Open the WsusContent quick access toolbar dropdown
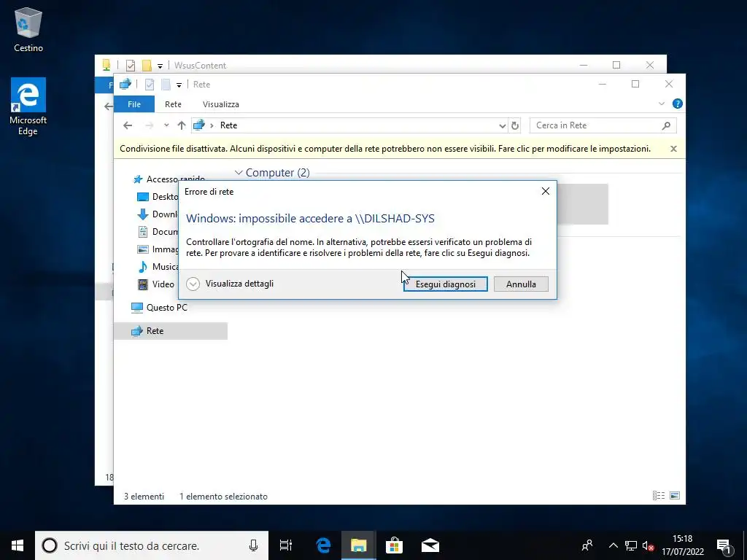Screen dimensions: 747x560 coord(160,66)
